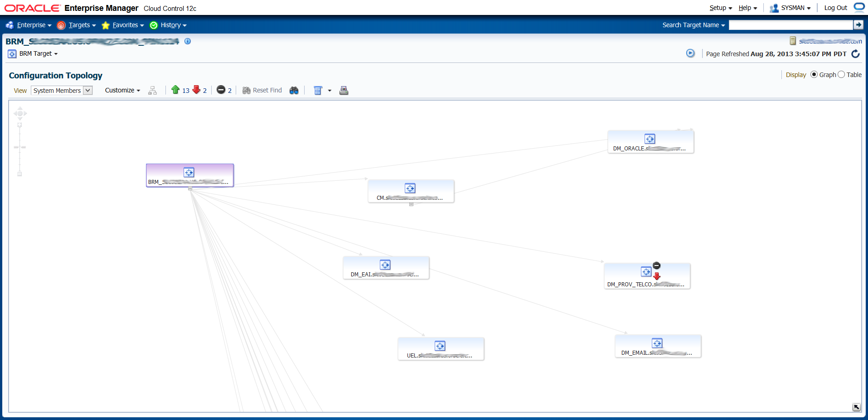Screen dimensions: 868x420
Task: Click the topology layout icon
Action: pyautogui.click(x=318, y=91)
